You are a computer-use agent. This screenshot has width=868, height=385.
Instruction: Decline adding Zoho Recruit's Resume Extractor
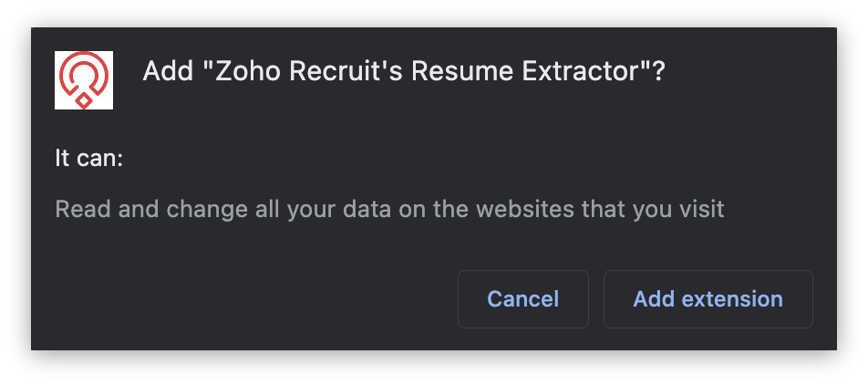pyautogui.click(x=522, y=298)
